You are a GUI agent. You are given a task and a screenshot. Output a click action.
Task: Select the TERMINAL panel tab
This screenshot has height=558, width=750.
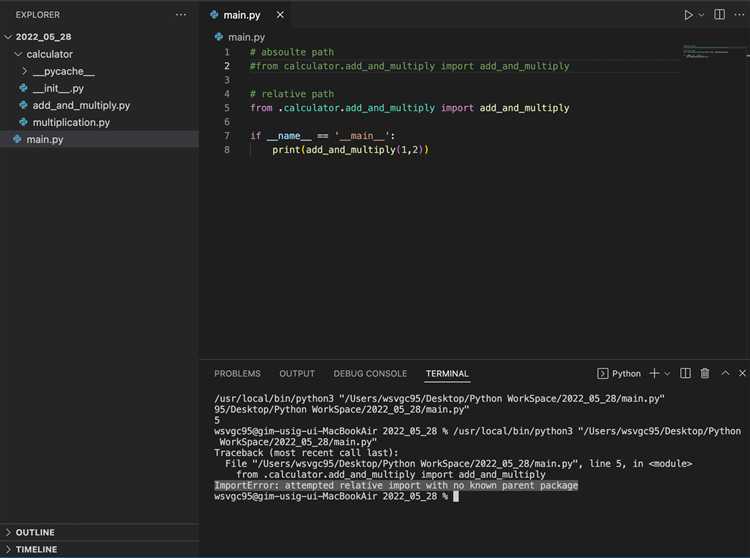click(x=447, y=373)
